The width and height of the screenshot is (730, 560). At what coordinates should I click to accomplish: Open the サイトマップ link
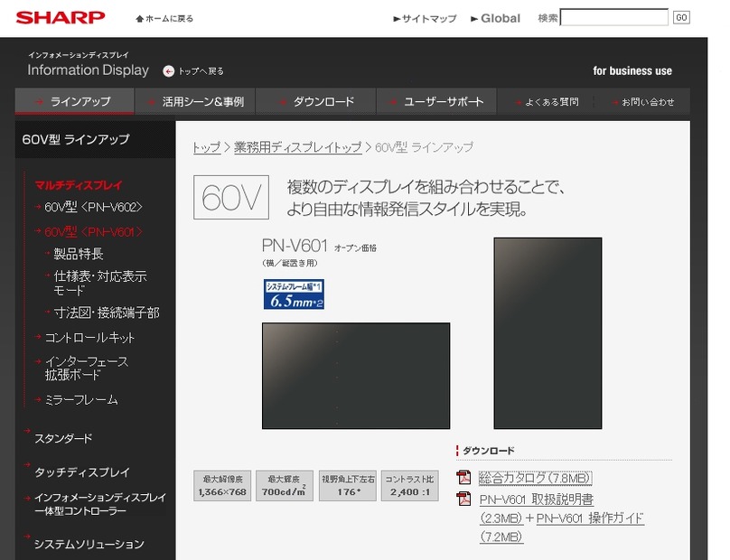(x=425, y=19)
